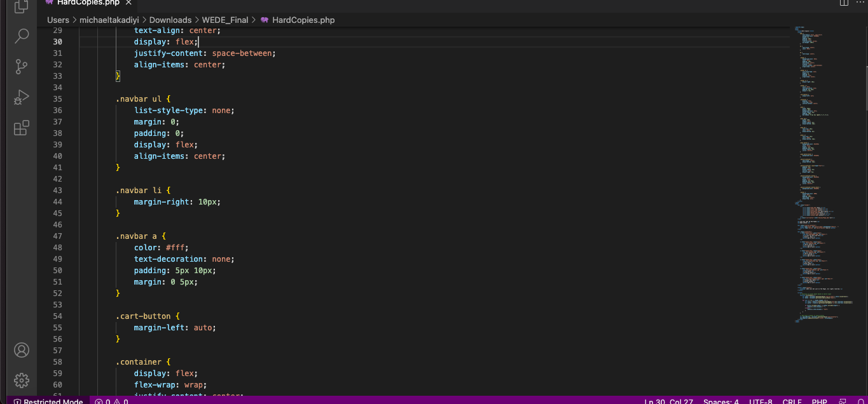This screenshot has width=868, height=404.
Task: Click line number 30 in the gutter
Action: [x=57, y=42]
